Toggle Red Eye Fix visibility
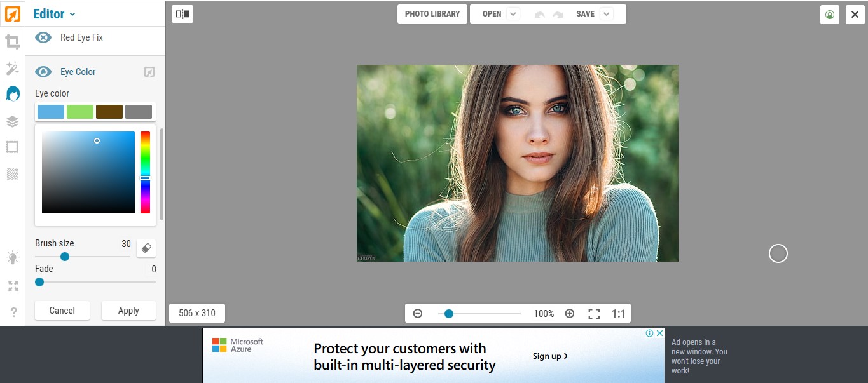 point(43,37)
